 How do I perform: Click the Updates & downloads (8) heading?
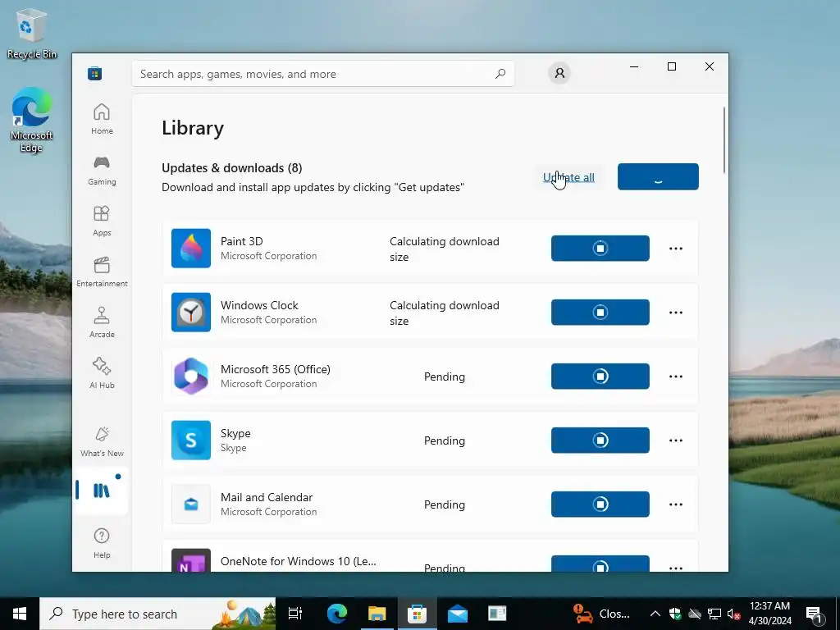232,168
